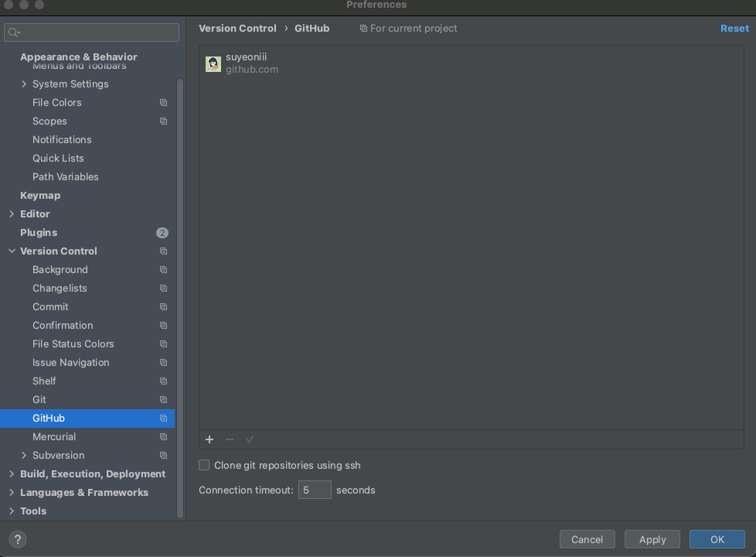Viewport: 756px width, 557px height.
Task: Click project-level icon next to Version Control
Action: tap(163, 251)
